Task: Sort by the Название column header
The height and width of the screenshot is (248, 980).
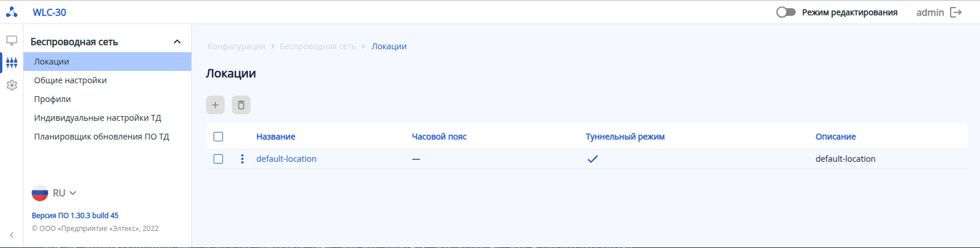Action: 276,137
